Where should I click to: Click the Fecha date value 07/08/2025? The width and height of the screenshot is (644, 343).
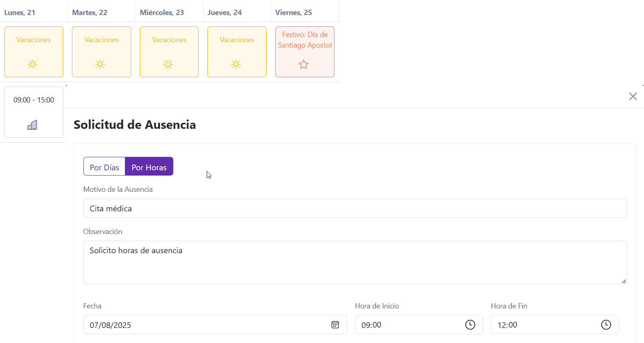110,325
